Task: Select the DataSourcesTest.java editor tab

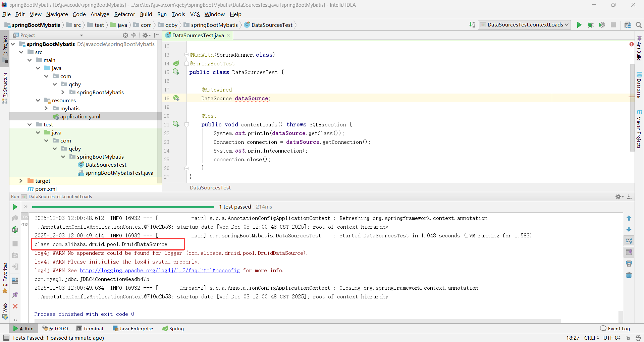Action: pos(198,35)
